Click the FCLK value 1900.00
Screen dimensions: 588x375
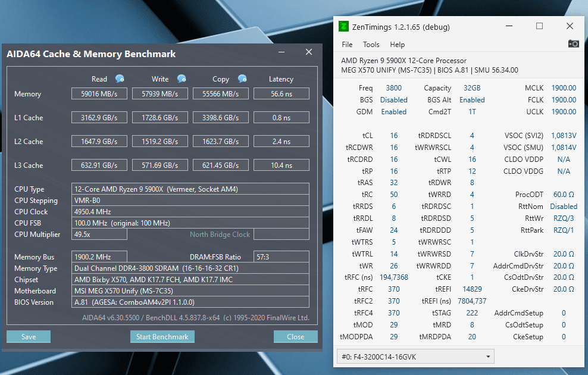coord(564,100)
